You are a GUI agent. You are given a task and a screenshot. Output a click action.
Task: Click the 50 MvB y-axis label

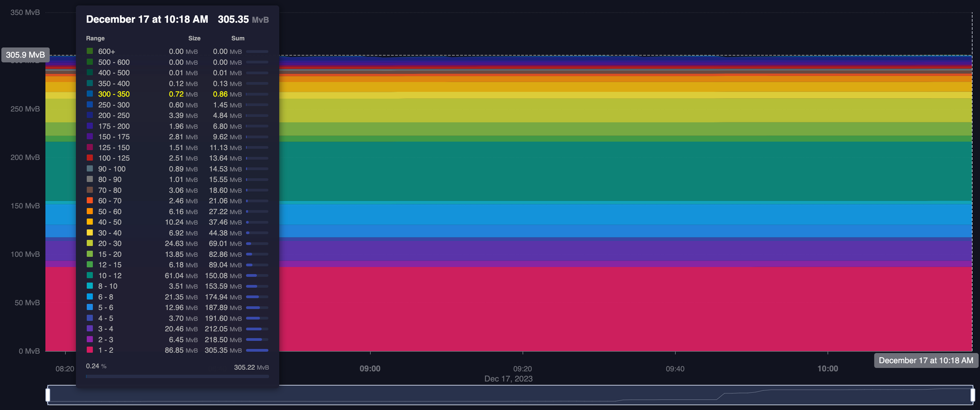[27, 303]
